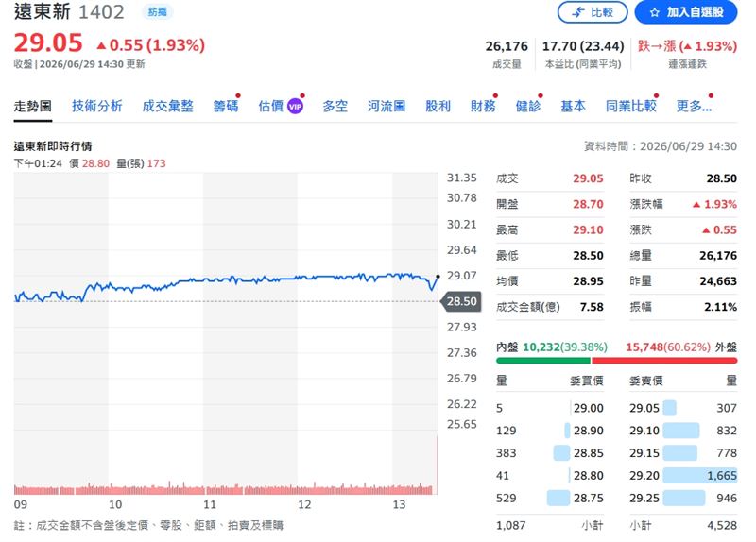Click ask price 29.10 in order book
The height and width of the screenshot is (542, 756).
tap(644, 431)
